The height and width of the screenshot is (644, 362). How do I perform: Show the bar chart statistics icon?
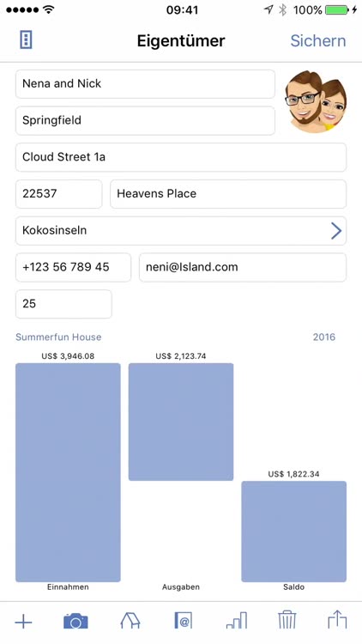coord(237,620)
